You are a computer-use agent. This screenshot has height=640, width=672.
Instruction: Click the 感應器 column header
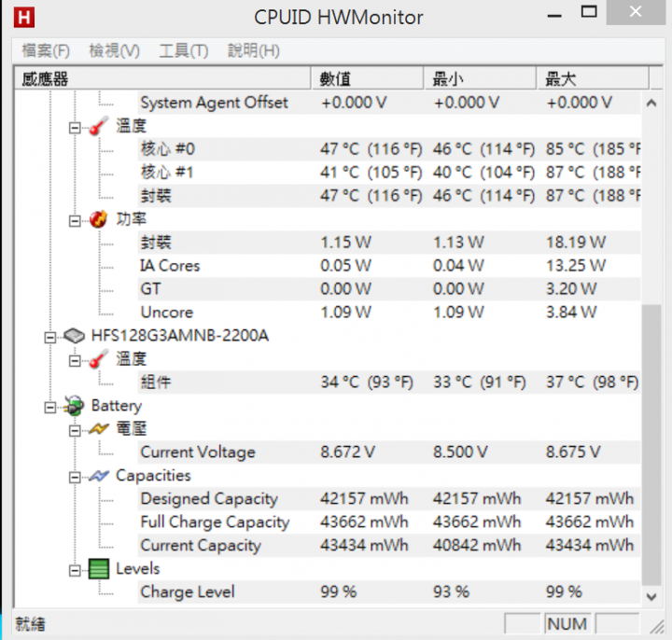point(162,78)
